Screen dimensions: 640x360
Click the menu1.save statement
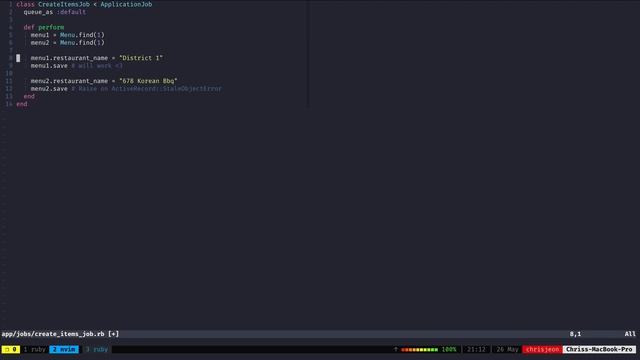pos(49,66)
